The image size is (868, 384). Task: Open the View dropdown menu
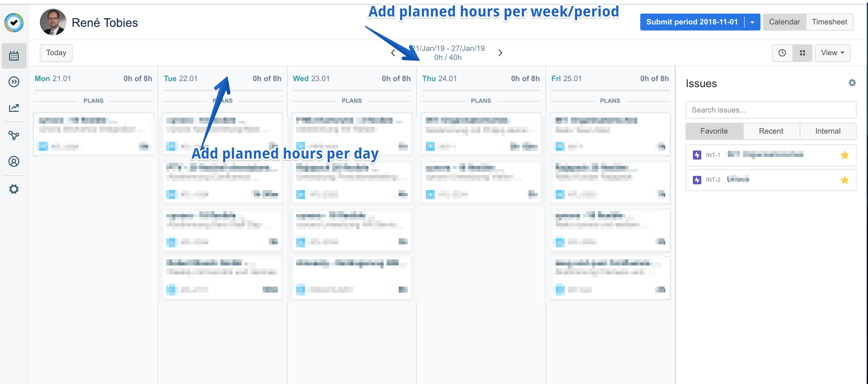pos(832,53)
